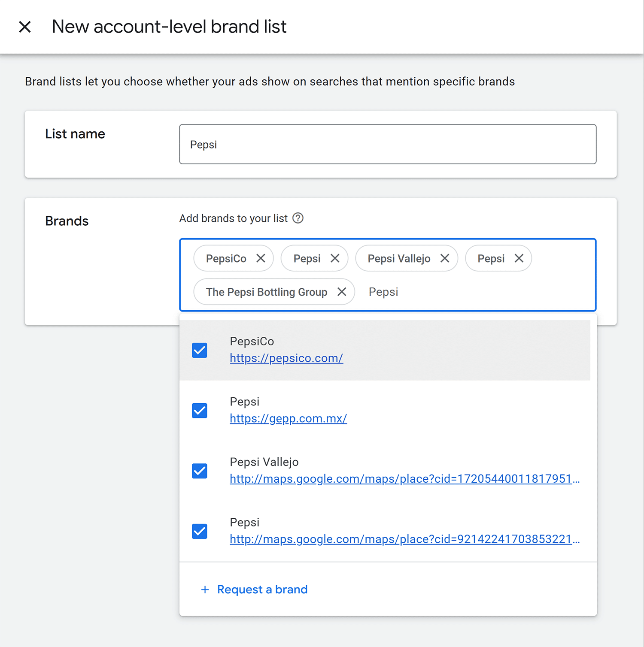Click the brand search text Pepsi
The width and height of the screenshot is (644, 647).
click(383, 292)
